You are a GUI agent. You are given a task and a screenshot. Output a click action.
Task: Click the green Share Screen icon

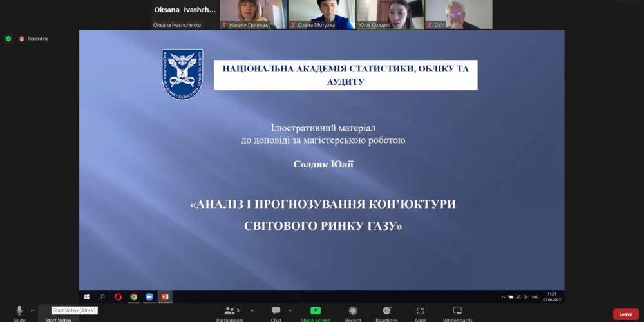click(316, 311)
